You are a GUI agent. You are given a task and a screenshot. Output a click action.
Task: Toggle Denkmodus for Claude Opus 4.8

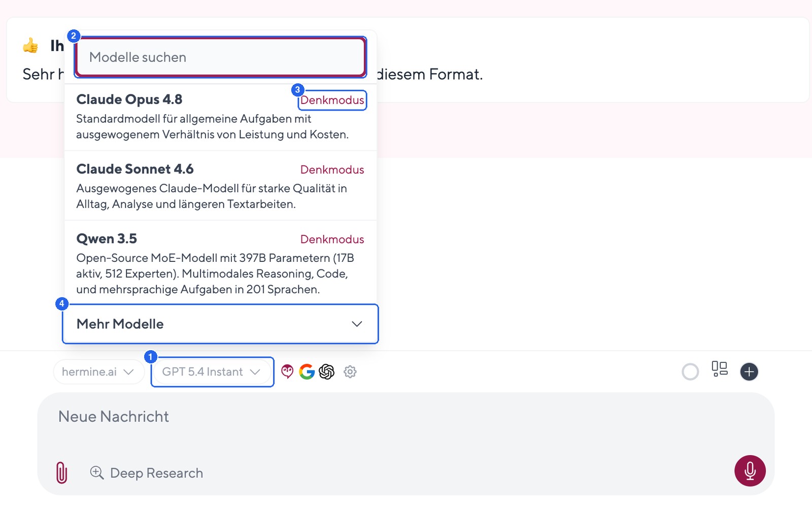coord(332,100)
